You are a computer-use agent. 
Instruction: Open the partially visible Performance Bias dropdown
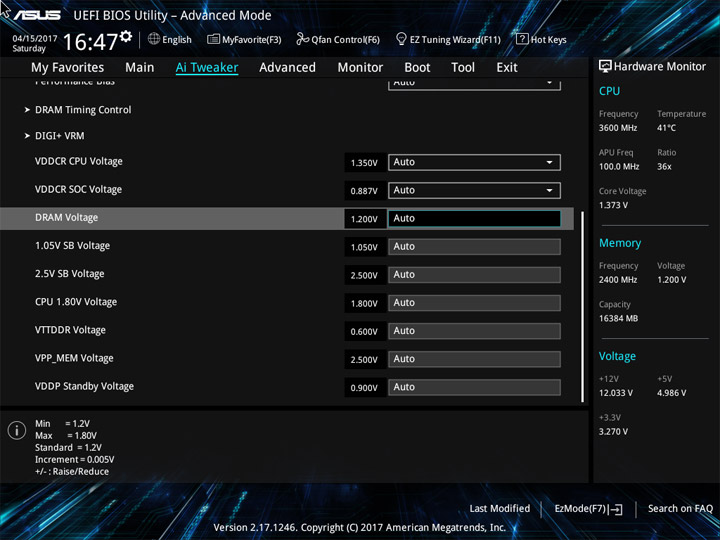474,84
